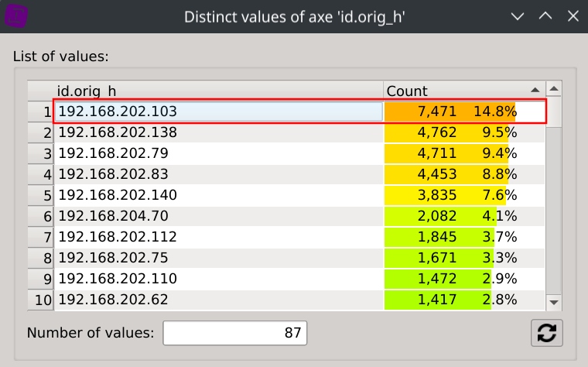This screenshot has width=588, height=367.
Task: Select the 192.168.202.140 entry
Action: [x=218, y=195]
